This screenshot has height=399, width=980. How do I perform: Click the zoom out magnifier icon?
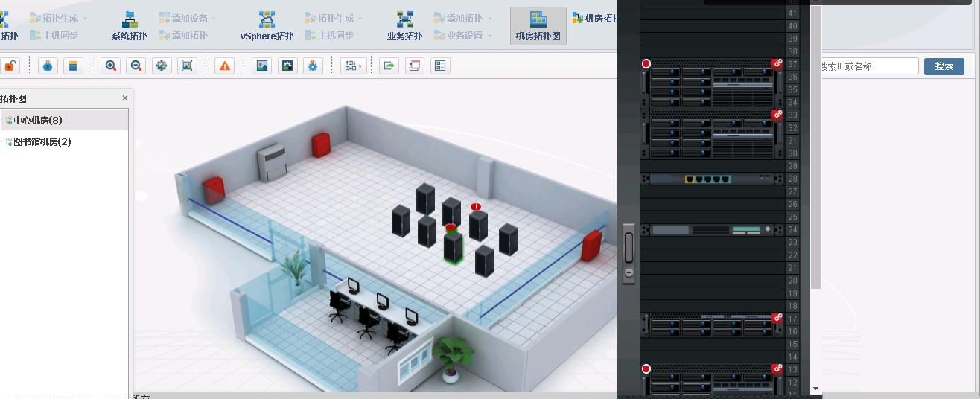coord(136,66)
